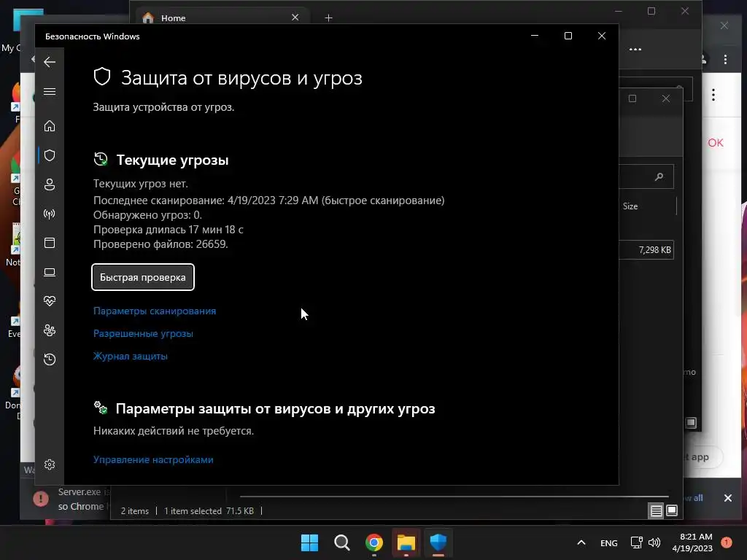Close the Home tab in File Explorer
This screenshot has width=747, height=560.
pyautogui.click(x=295, y=17)
